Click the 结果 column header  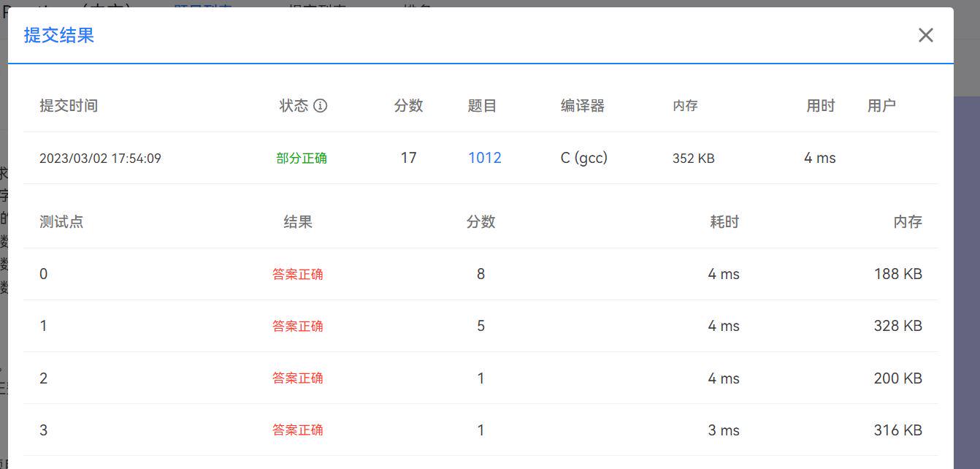click(298, 222)
